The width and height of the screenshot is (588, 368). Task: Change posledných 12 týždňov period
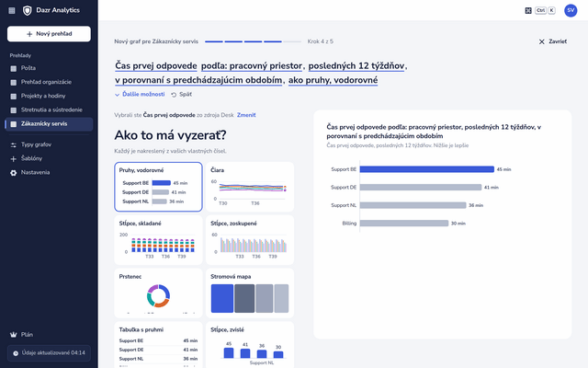[356, 65]
